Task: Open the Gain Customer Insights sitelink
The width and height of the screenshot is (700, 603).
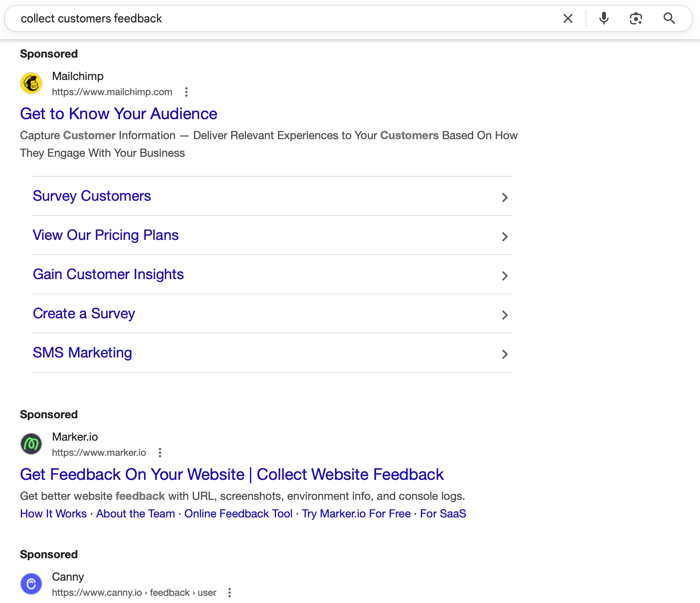Action: 108,274
